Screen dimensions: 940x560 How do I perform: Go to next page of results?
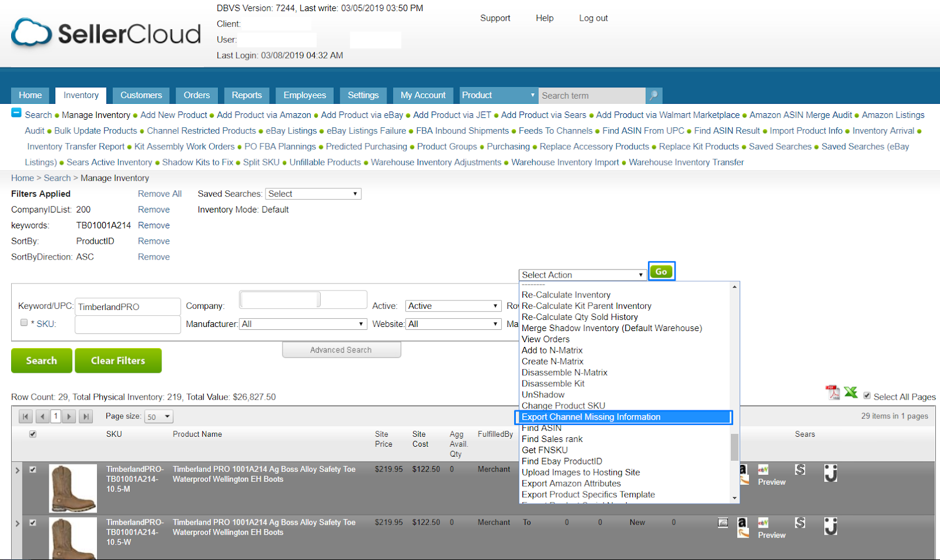(69, 416)
